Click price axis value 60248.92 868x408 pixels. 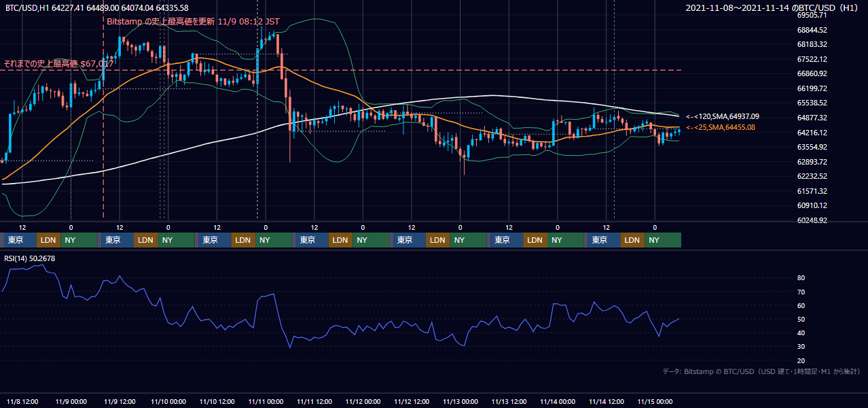(x=812, y=220)
